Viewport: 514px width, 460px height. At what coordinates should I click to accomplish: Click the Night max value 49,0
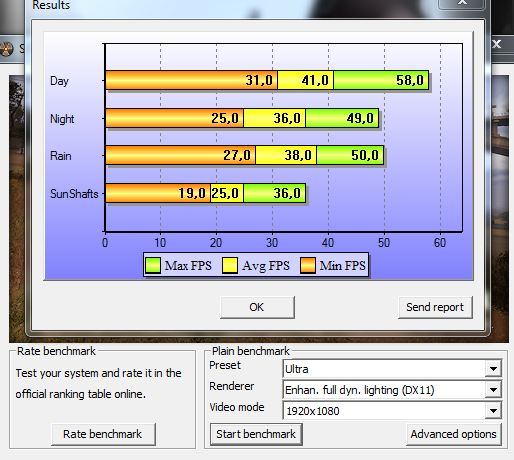[x=360, y=118]
